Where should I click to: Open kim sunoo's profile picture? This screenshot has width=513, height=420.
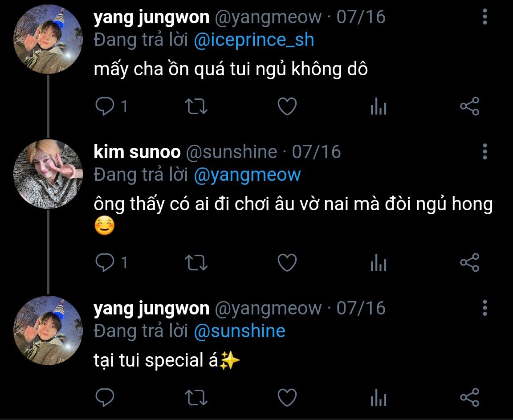click(x=48, y=174)
